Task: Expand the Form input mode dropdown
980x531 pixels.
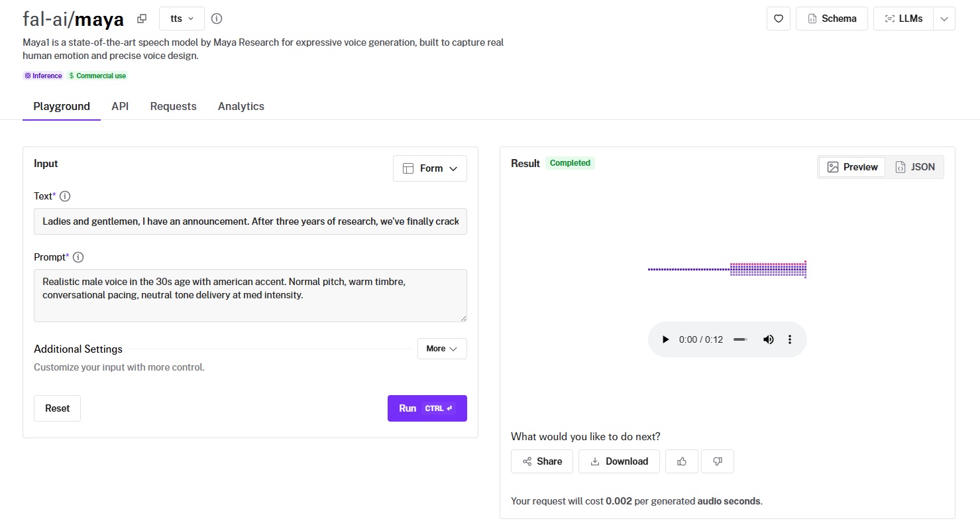Action: (x=429, y=168)
